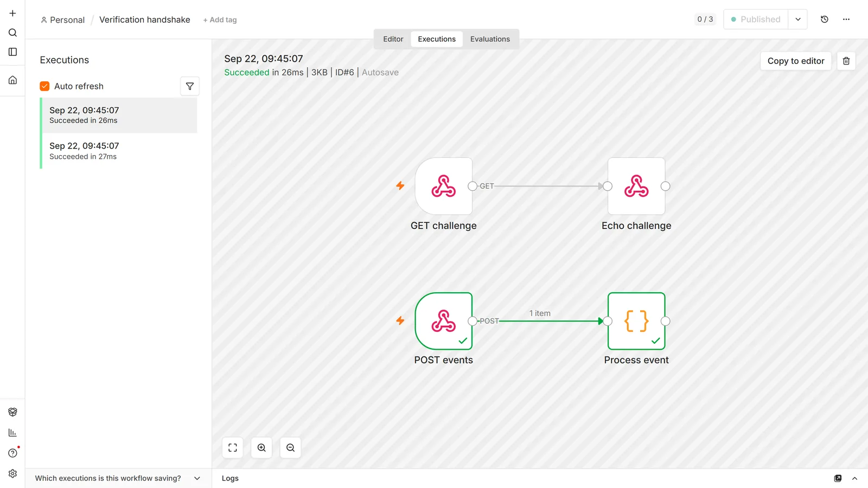Open search from the sidebar magnifier icon
This screenshot has width=868, height=488.
pos(12,33)
